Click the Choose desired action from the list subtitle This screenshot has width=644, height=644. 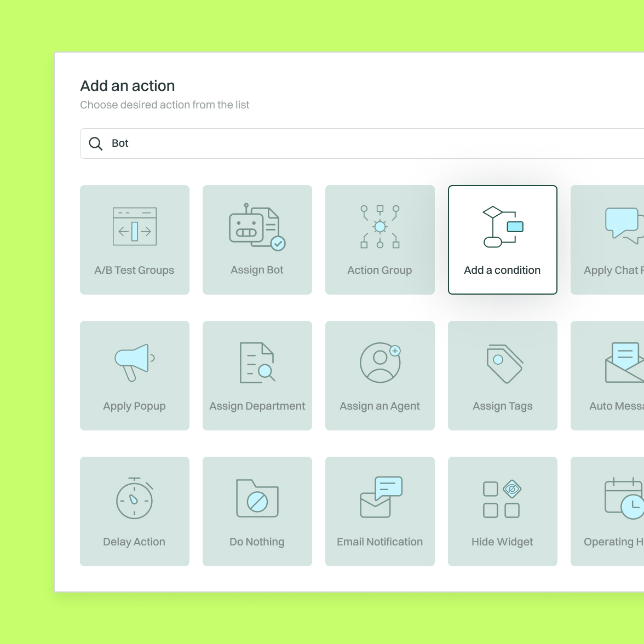click(x=165, y=105)
